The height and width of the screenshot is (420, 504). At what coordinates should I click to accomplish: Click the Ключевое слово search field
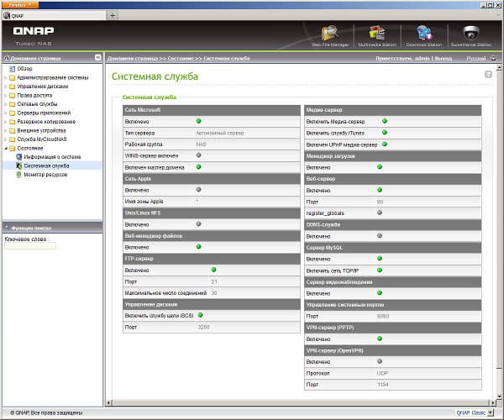30,246
